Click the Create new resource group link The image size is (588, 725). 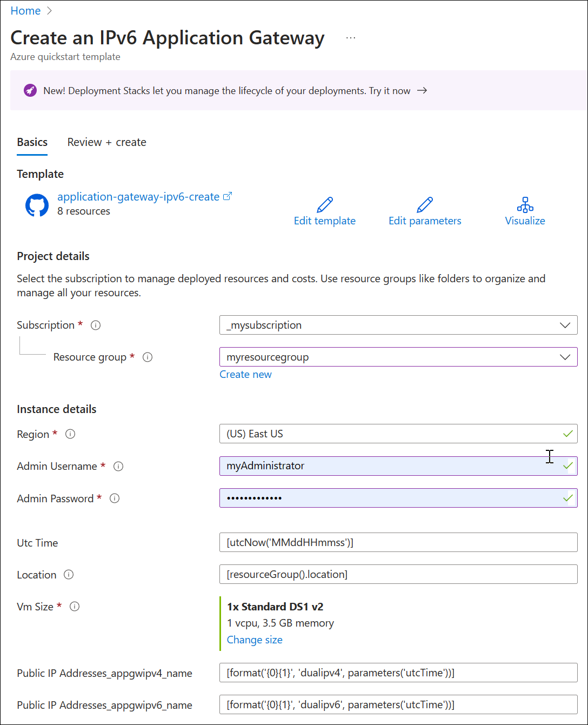245,375
